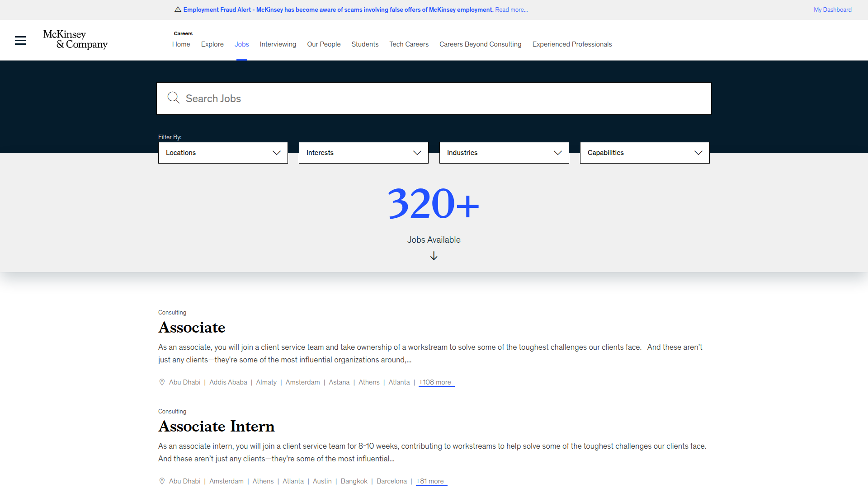
Task: Click the Employment Fraud Alert text
Action: [338, 9]
